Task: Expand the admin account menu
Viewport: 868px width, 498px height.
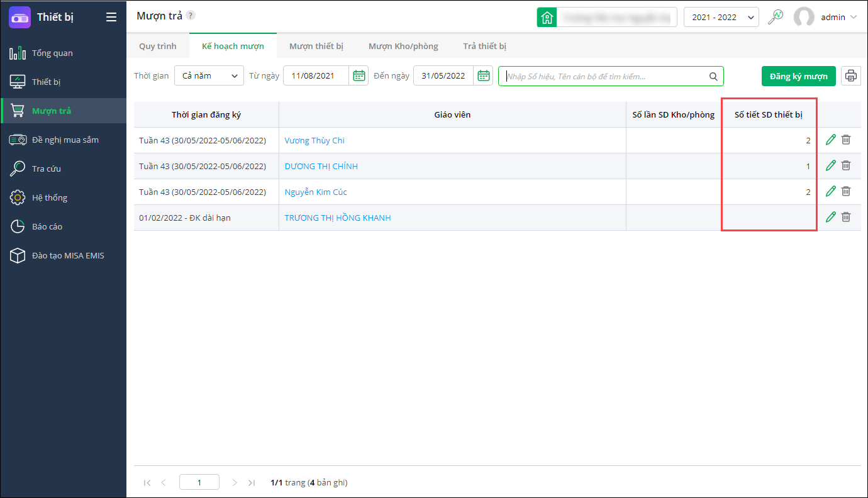Action: (854, 17)
